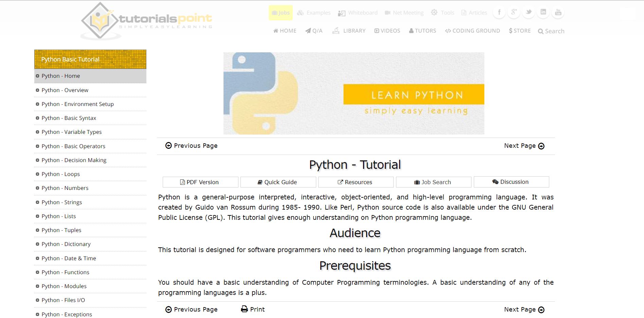This screenshot has width=644, height=318.
Task: Click the top Next Page arrow icon
Action: coord(541,146)
